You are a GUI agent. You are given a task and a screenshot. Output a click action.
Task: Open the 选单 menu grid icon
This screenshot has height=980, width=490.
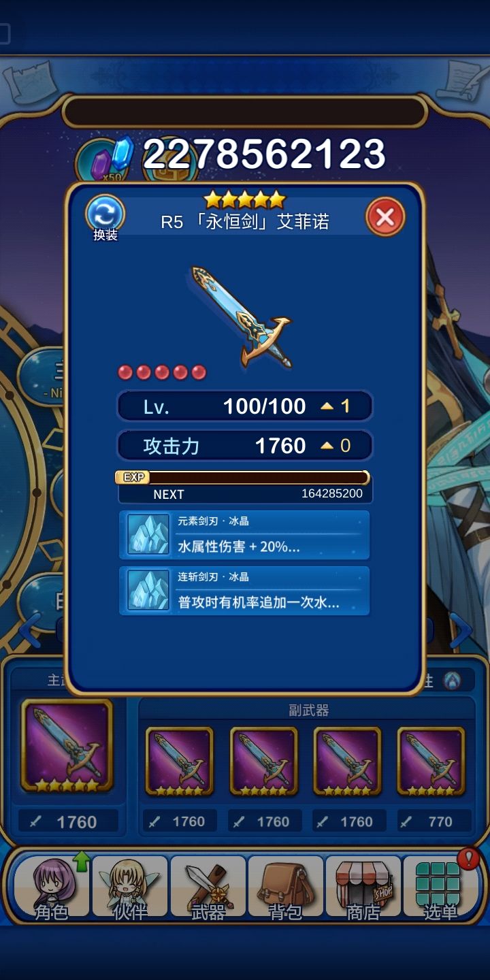441,887
